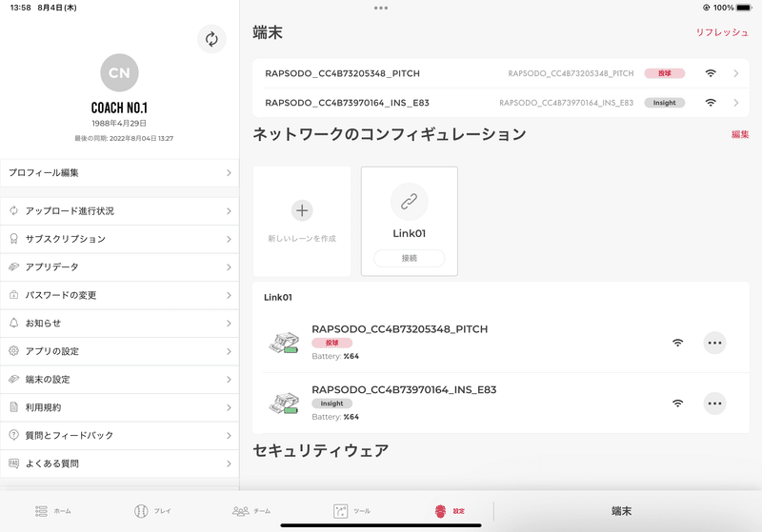762x532 pixels.
Task: Click the 質問とフィードバック question icon
Action: point(13,435)
